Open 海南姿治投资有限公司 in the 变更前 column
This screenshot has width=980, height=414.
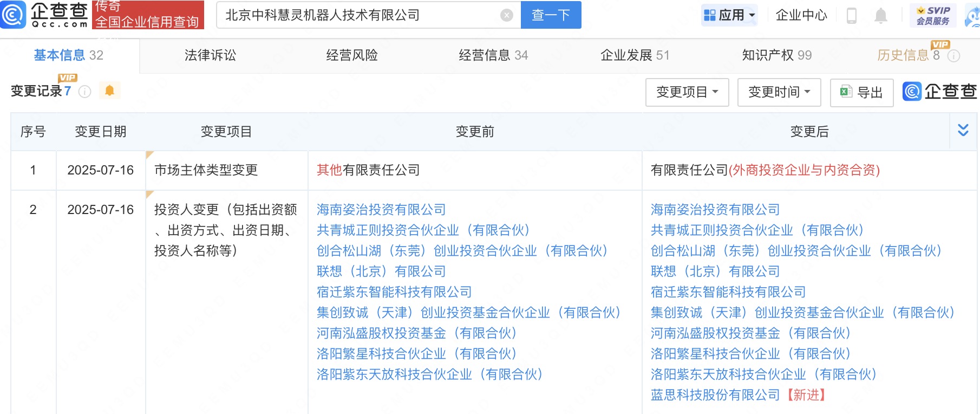[381, 210]
